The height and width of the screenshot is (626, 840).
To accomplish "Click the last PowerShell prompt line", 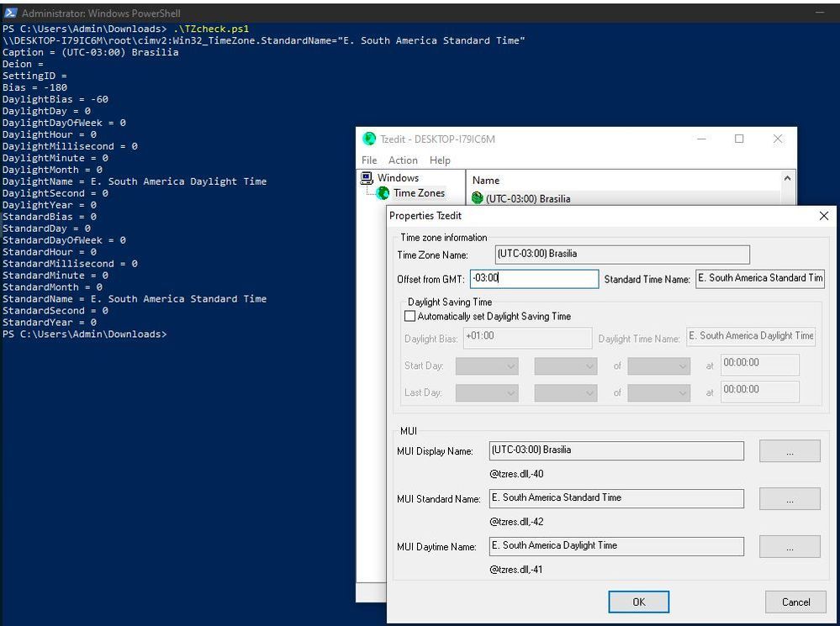I will (x=85, y=334).
